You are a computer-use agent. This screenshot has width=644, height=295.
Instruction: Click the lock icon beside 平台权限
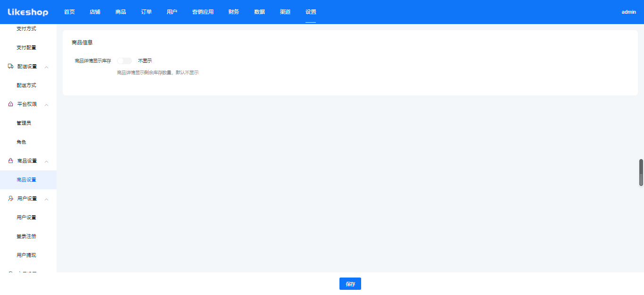pyautogui.click(x=10, y=104)
